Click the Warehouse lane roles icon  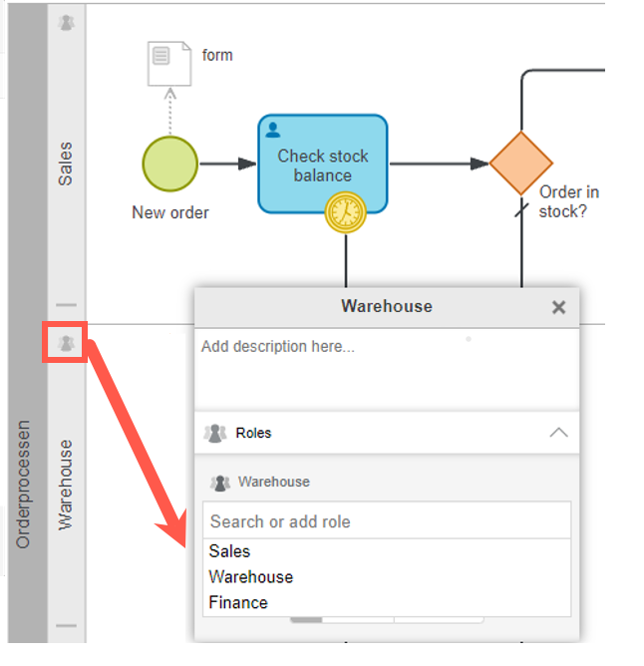coord(66,343)
